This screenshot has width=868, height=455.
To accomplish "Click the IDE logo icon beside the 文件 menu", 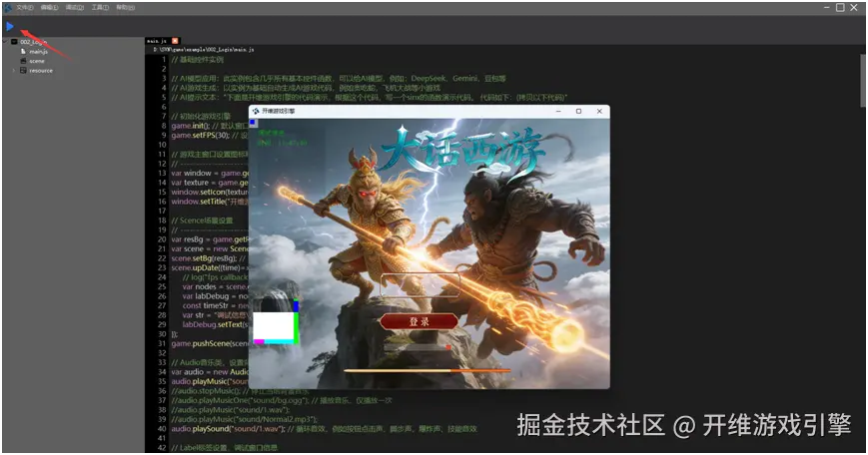I will click(x=8, y=8).
